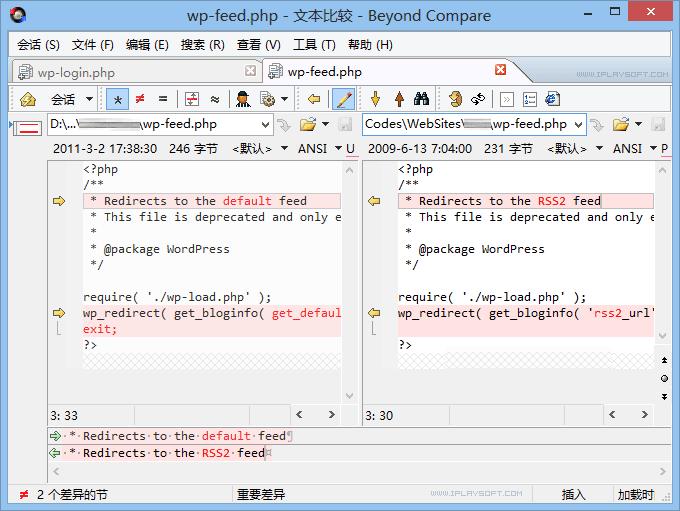Toggle Show Same equals-sign filter

(163, 99)
